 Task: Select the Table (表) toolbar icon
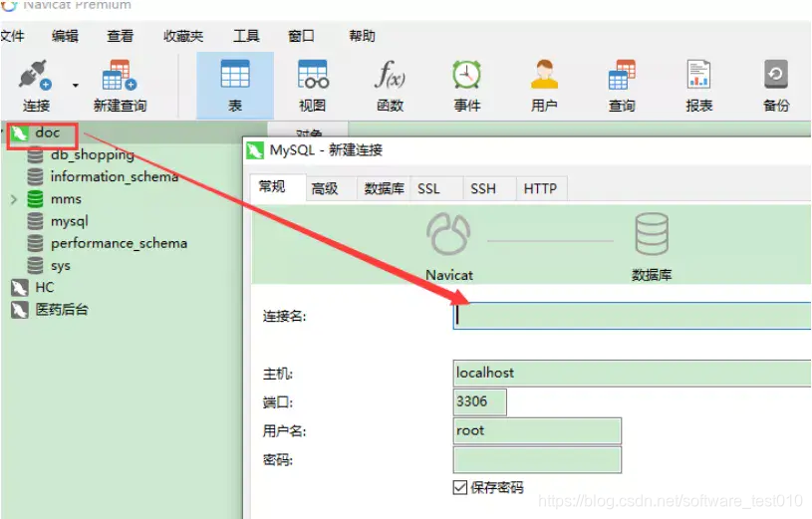coord(235,74)
